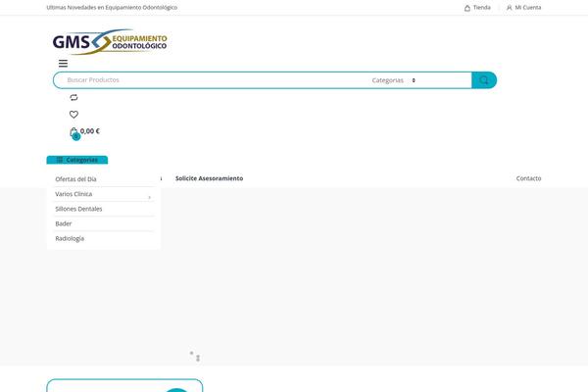
Task: Select Bader category
Action: coord(64,223)
